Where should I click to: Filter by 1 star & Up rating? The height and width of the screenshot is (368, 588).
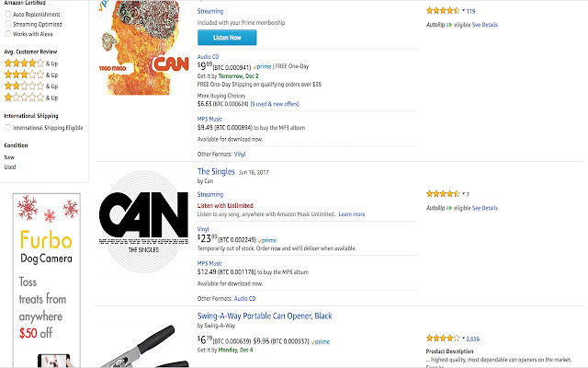pyautogui.click(x=31, y=98)
